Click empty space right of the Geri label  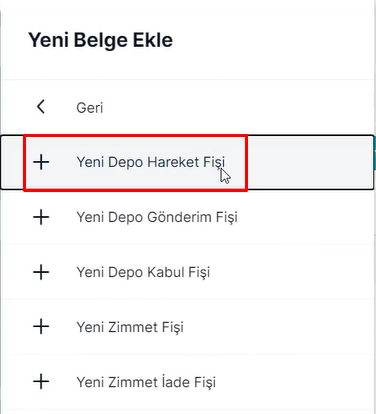238,108
